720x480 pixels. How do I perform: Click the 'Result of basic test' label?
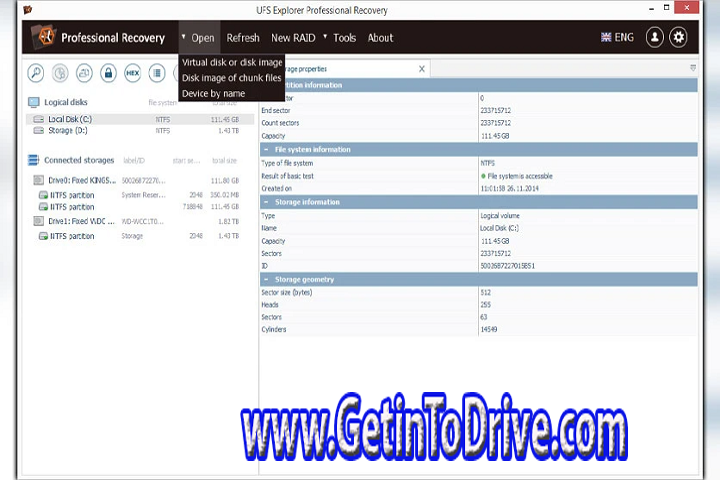pyautogui.click(x=287, y=176)
